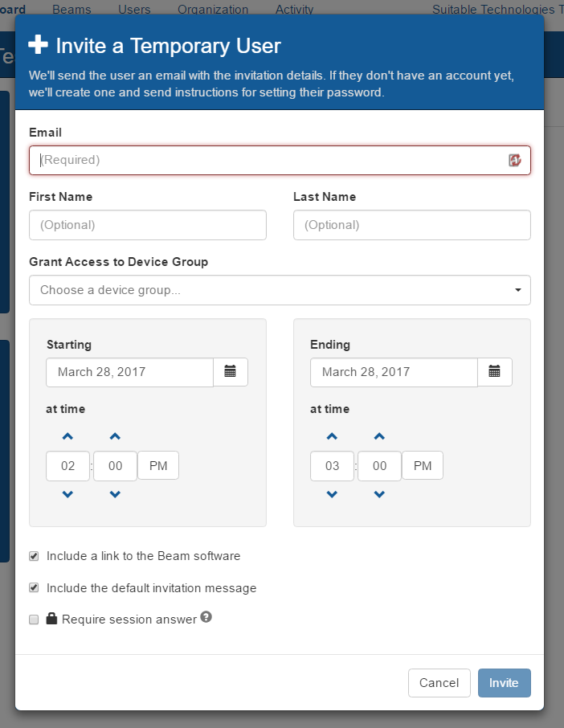This screenshot has height=728, width=564.
Task: Toggle the starting time PM button
Action: (x=158, y=466)
